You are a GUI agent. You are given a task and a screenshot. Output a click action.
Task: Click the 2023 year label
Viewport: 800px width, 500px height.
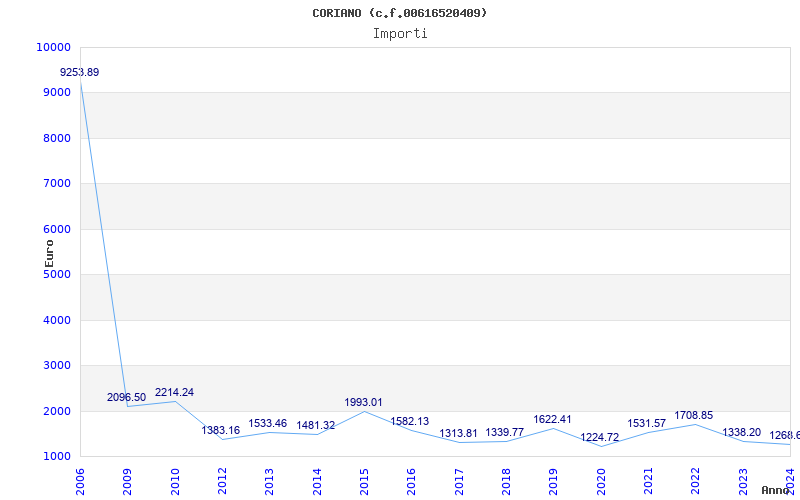pyautogui.click(x=743, y=482)
